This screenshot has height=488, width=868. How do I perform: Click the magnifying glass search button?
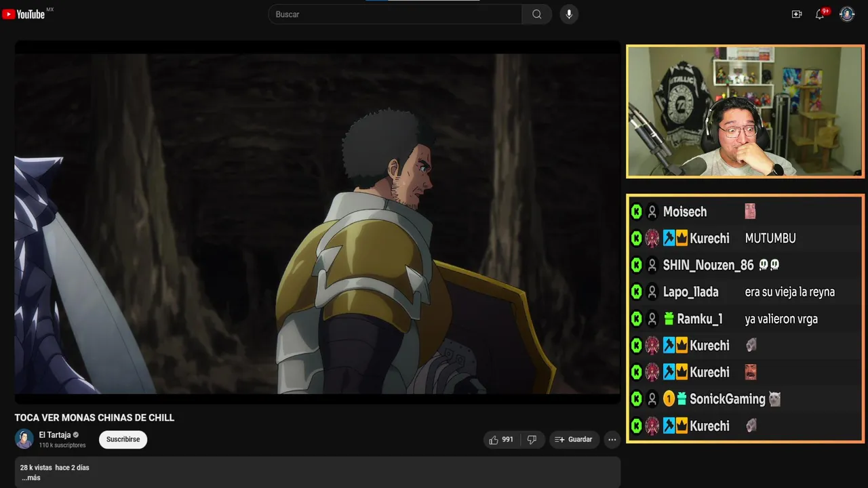point(537,14)
